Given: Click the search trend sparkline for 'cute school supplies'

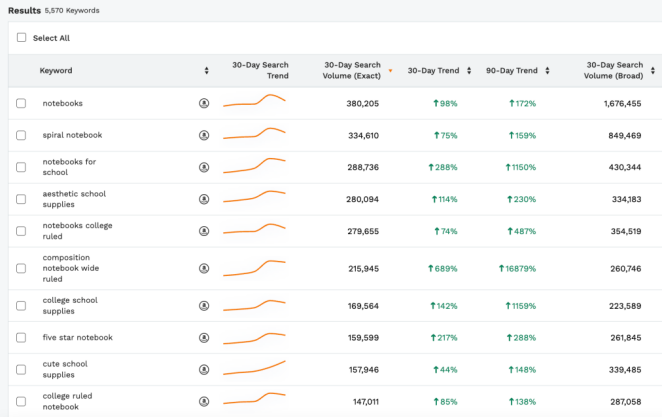Looking at the screenshot, I should click(255, 368).
